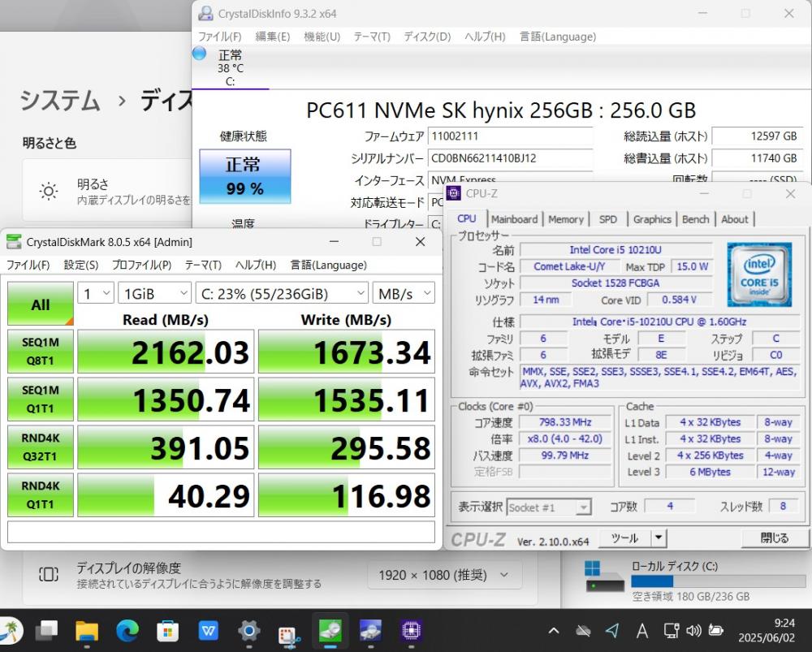The width and height of the screenshot is (812, 652).
Task: Open 機能(U) menu in CrystalDiskInfo
Action: [x=322, y=37]
